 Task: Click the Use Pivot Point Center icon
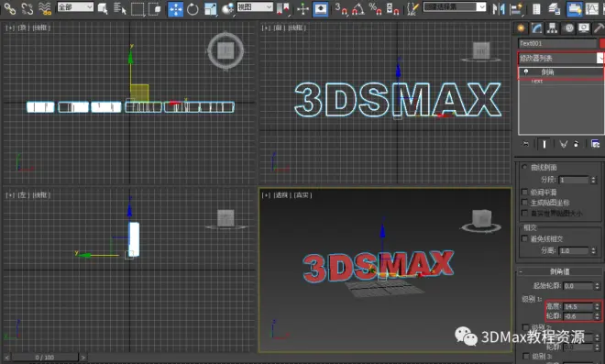click(283, 8)
